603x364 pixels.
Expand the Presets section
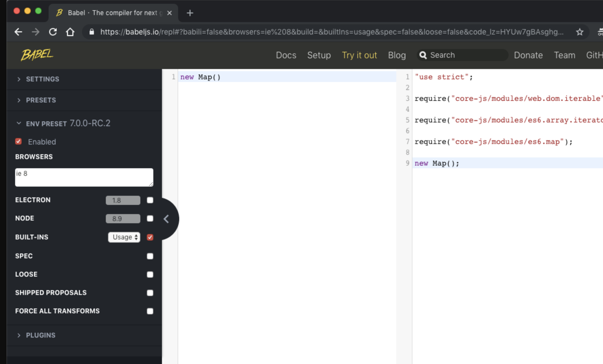[x=84, y=100]
